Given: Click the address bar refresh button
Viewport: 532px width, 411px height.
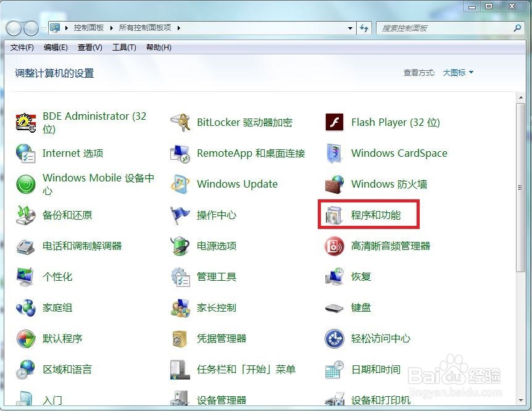Looking at the screenshot, I should 364,28.
